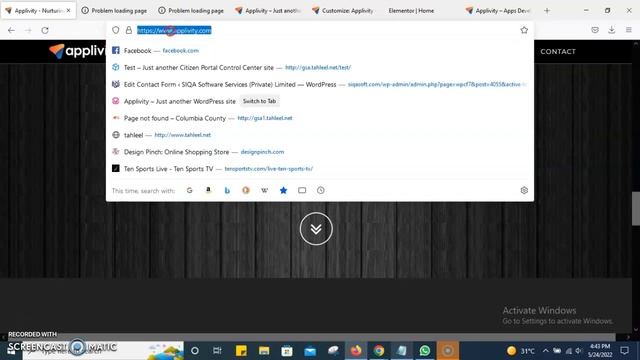Open Sticky Notes from the taskbar

point(241,350)
